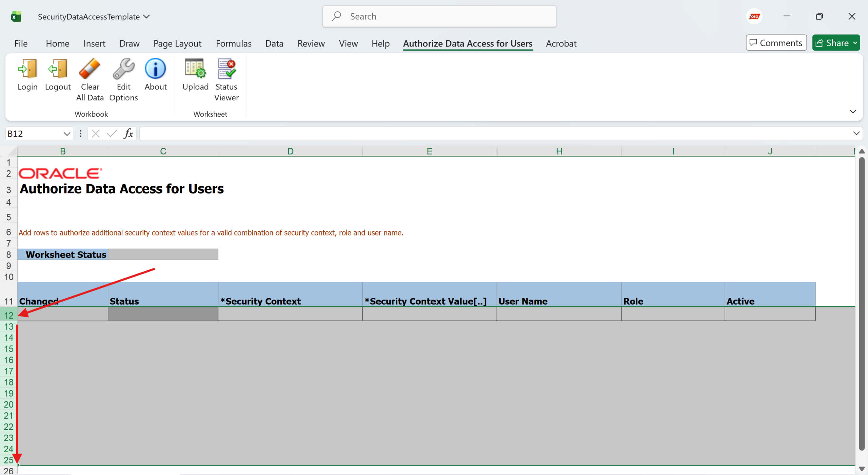Image resolution: width=868 pixels, height=475 pixels.
Task: Switch to the Review tab
Action: click(311, 43)
